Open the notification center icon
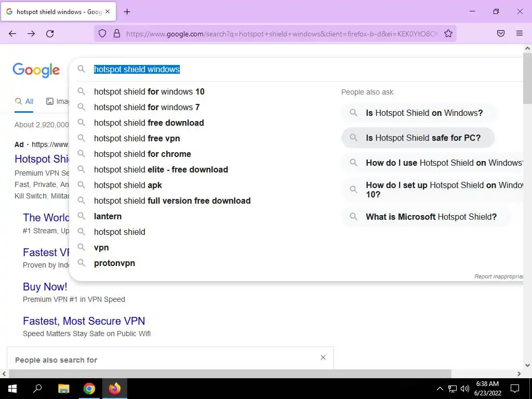 pyautogui.click(x=515, y=389)
